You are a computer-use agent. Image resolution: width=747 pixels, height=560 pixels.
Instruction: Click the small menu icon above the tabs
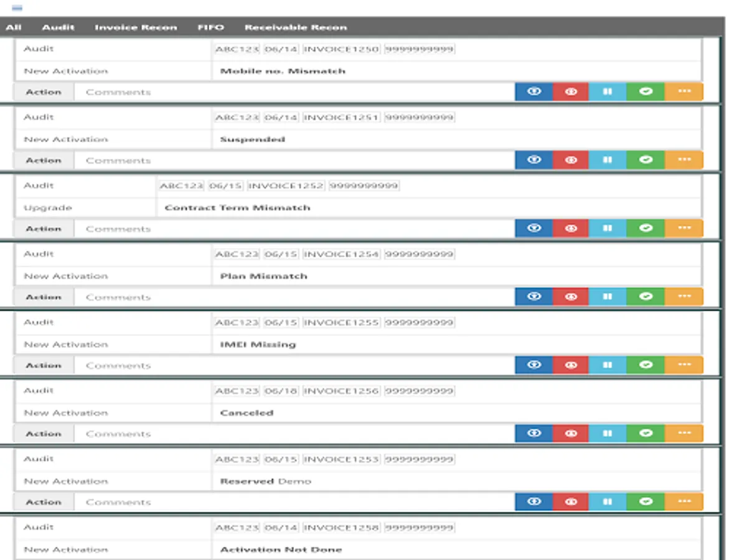[17, 8]
